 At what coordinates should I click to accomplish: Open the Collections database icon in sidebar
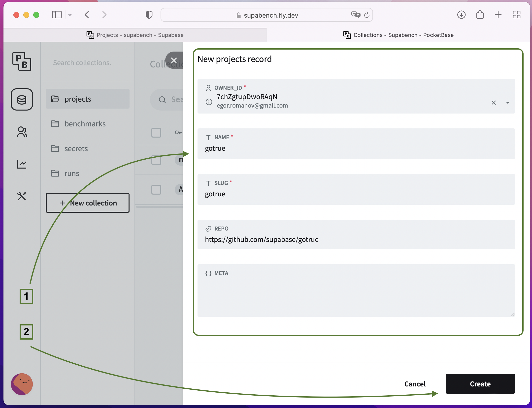tap(22, 99)
